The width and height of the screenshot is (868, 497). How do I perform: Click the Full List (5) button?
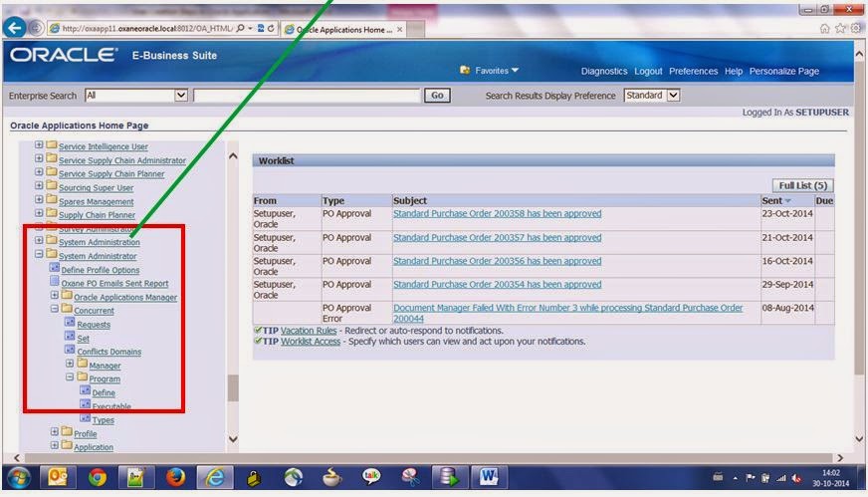tap(802, 185)
